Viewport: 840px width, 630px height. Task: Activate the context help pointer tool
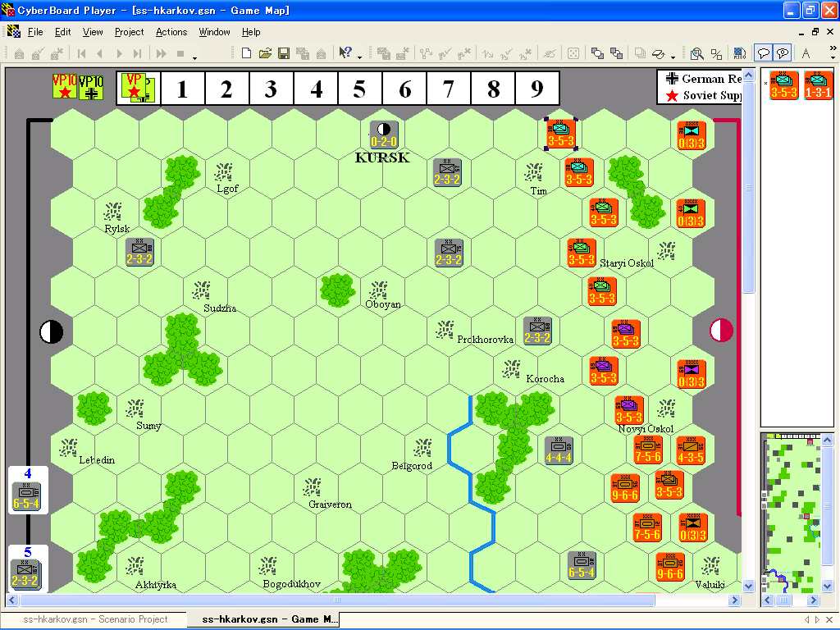coord(345,52)
